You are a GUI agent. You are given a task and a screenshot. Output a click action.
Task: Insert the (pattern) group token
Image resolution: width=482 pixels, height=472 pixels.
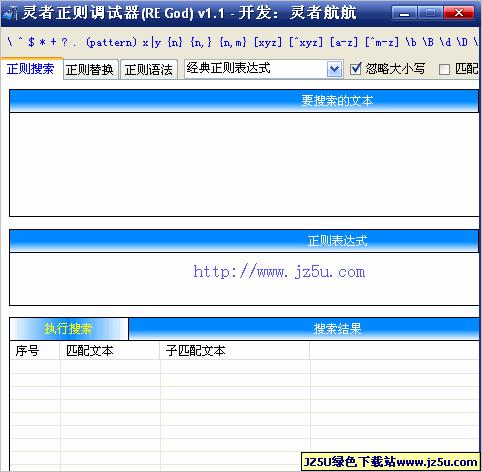[x=111, y=42]
